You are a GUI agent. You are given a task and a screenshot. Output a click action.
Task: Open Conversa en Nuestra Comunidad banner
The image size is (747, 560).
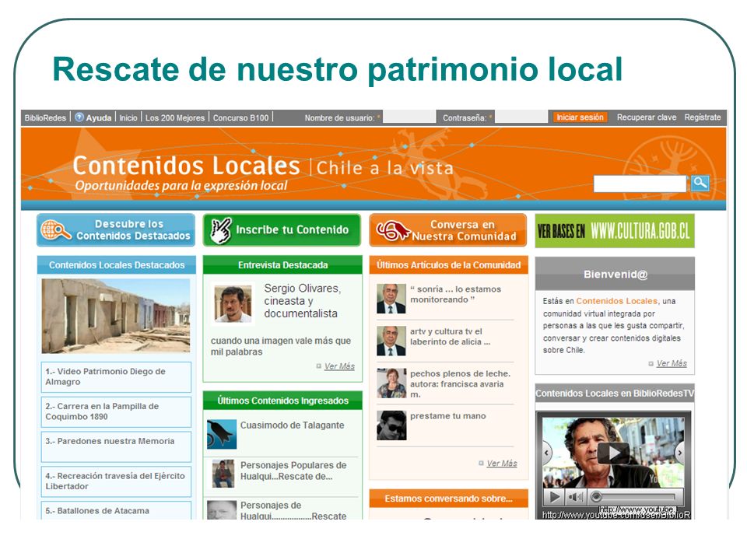448,230
